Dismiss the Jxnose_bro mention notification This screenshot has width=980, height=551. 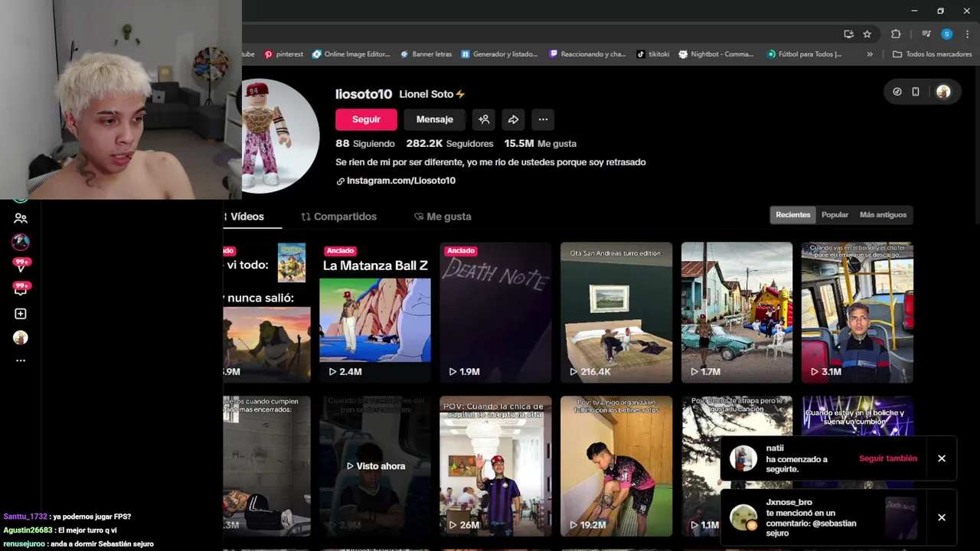point(942,517)
